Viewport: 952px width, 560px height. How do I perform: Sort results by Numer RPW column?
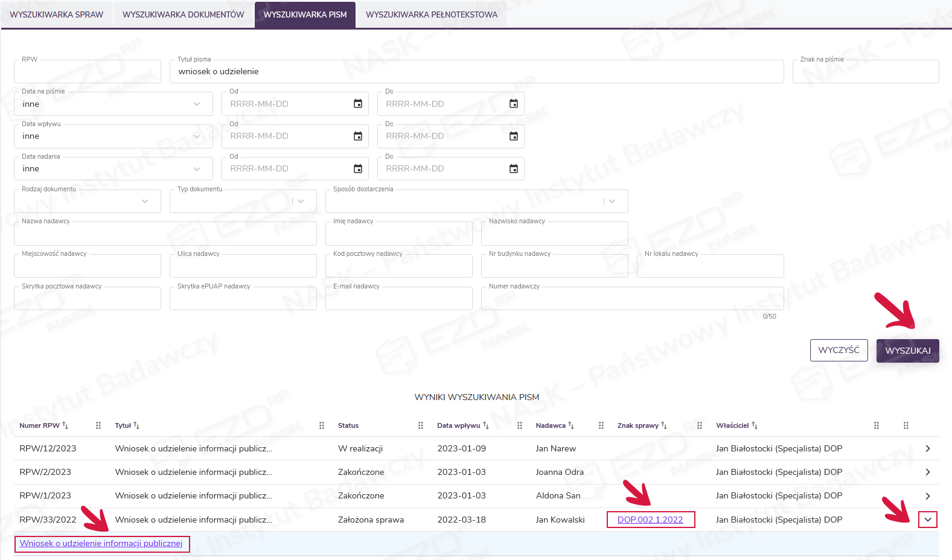[65, 425]
